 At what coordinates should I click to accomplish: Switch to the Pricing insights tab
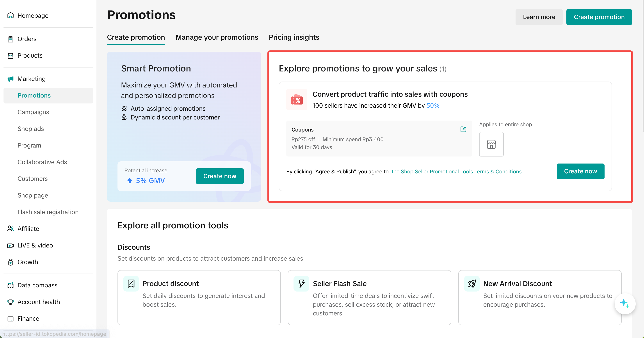tap(294, 37)
